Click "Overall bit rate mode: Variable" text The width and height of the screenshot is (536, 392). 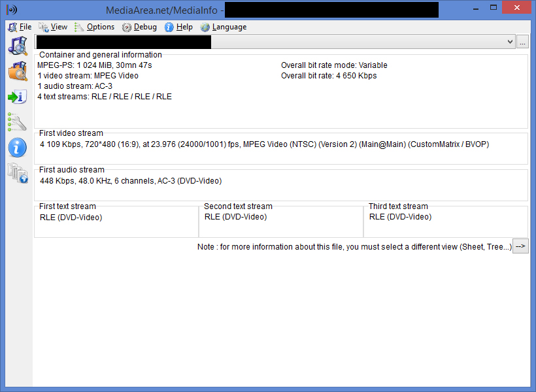334,65
